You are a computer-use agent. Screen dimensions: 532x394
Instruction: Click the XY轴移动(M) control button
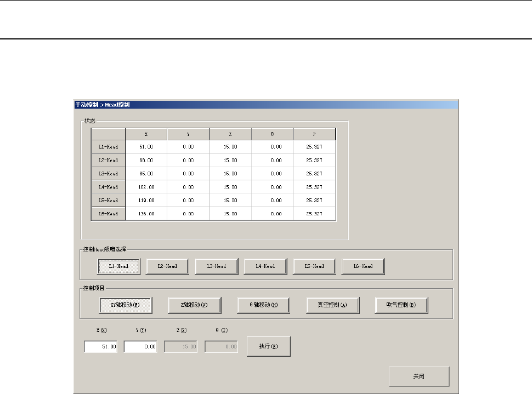pos(125,305)
